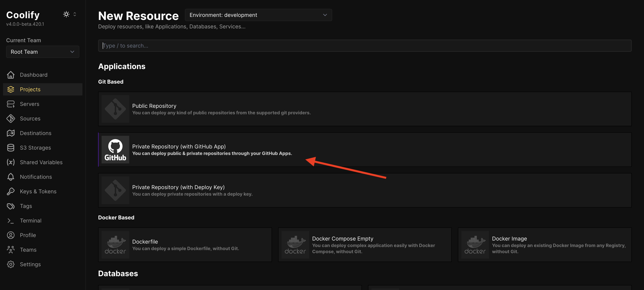Screen dimensions: 644x290
Task: Click the Deploy Key repository git icon
Action: [115, 190]
